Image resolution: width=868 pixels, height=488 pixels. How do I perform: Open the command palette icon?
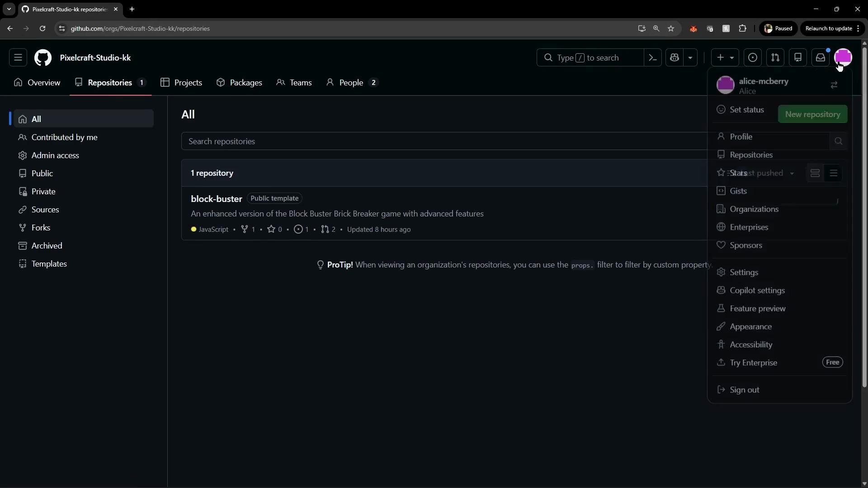coord(653,57)
